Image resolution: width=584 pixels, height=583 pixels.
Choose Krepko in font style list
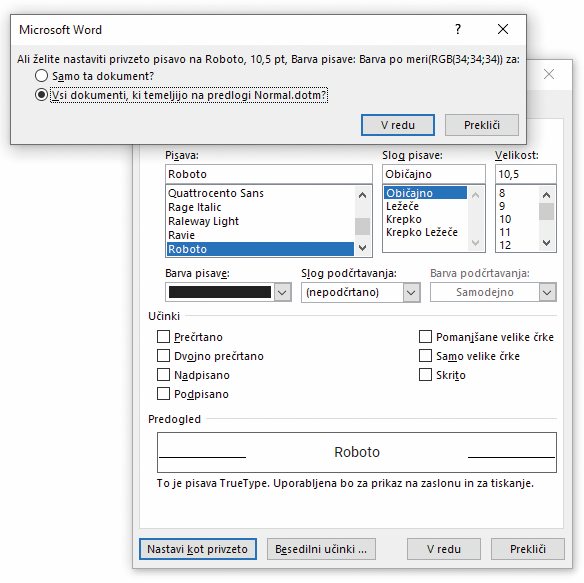pos(404,219)
